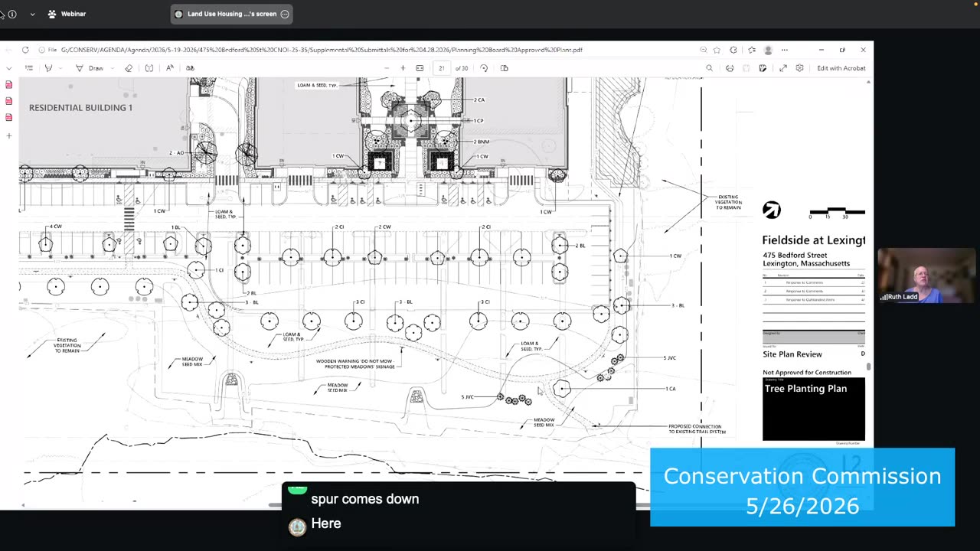Click the address bar zoom indicator icon

click(703, 50)
